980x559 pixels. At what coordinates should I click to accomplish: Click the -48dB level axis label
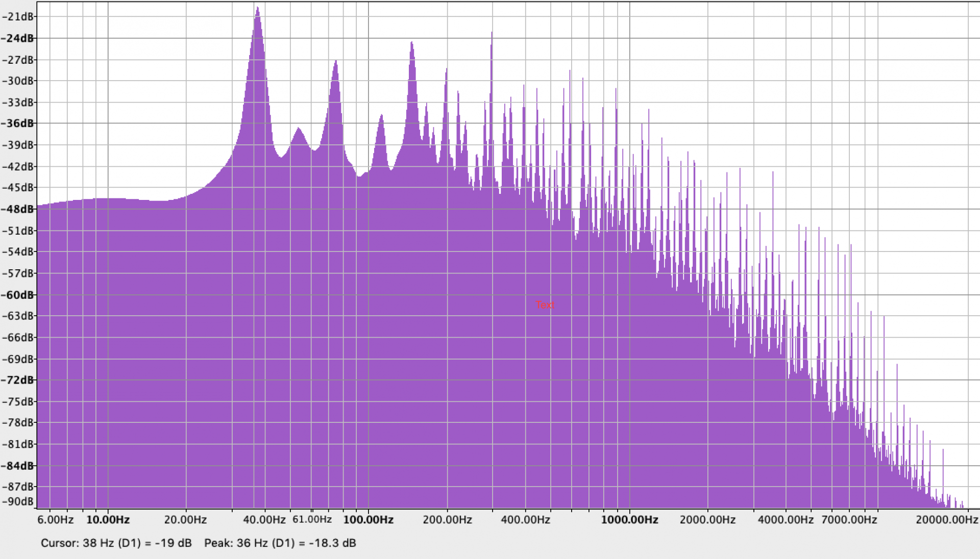click(x=18, y=209)
